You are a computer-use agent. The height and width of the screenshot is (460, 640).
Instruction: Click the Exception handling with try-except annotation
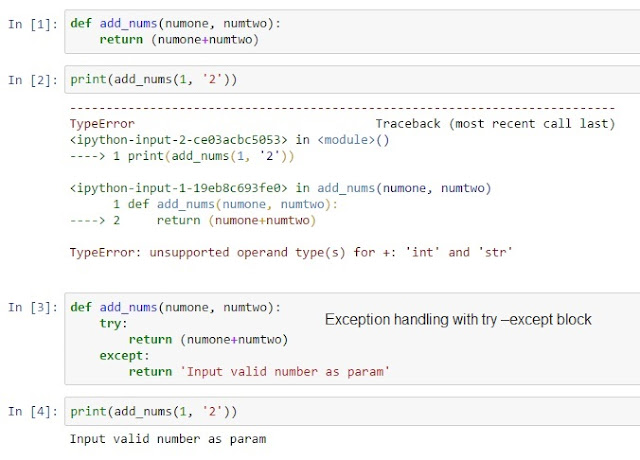(458, 320)
